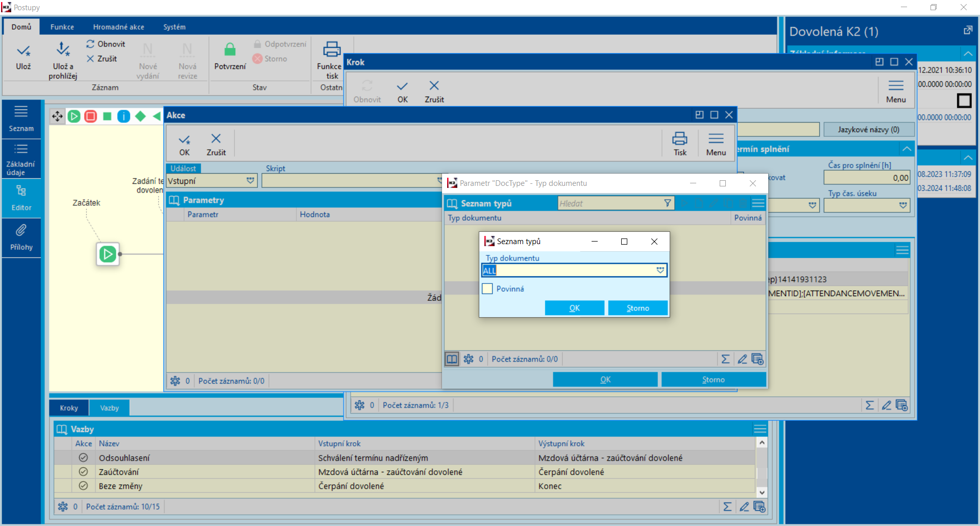Open the Typ čas. úseku dropdown

coord(903,205)
